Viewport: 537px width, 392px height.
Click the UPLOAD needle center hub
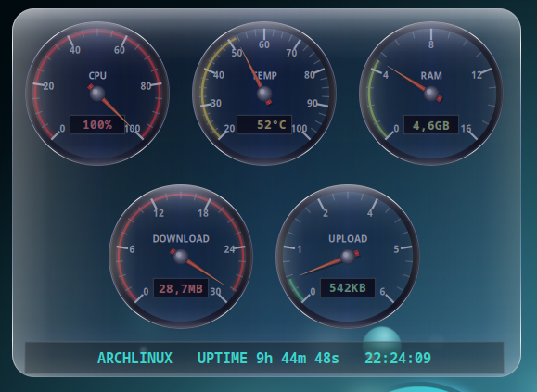348,257
